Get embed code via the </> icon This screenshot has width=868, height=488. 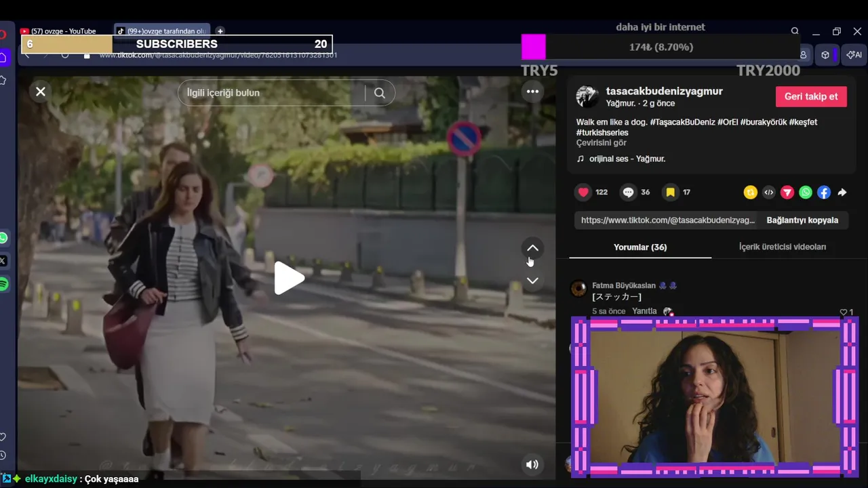coord(768,192)
